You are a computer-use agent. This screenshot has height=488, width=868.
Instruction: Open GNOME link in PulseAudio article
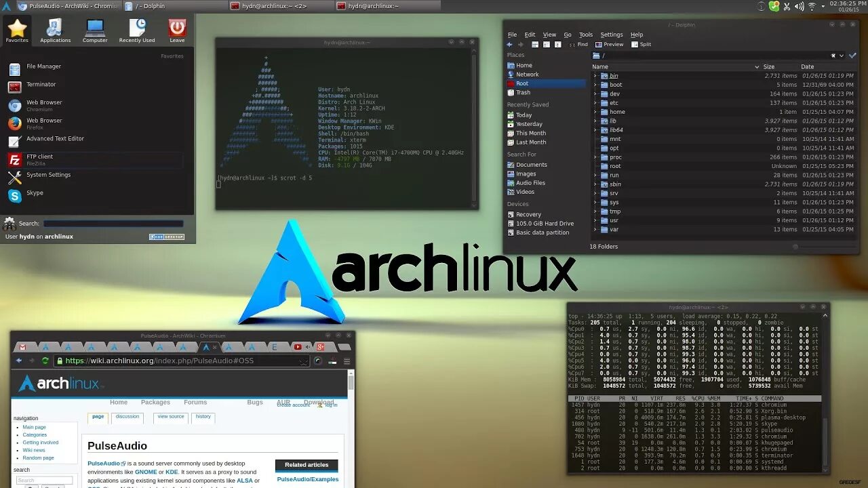[146, 472]
